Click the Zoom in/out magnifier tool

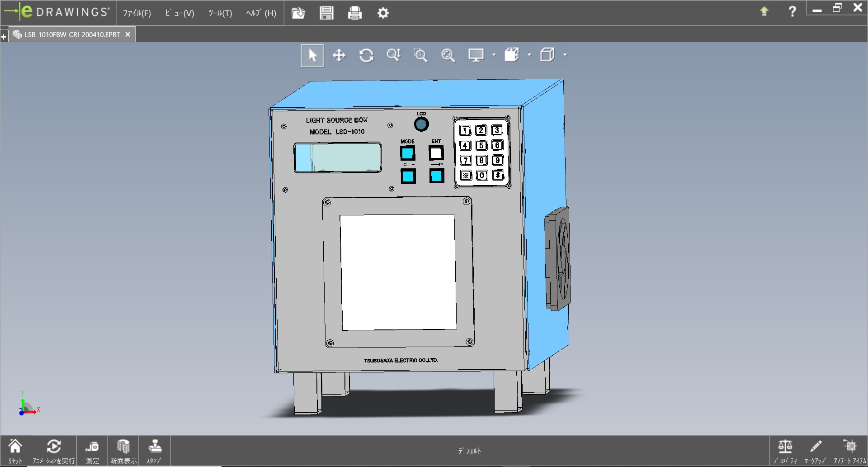click(393, 55)
